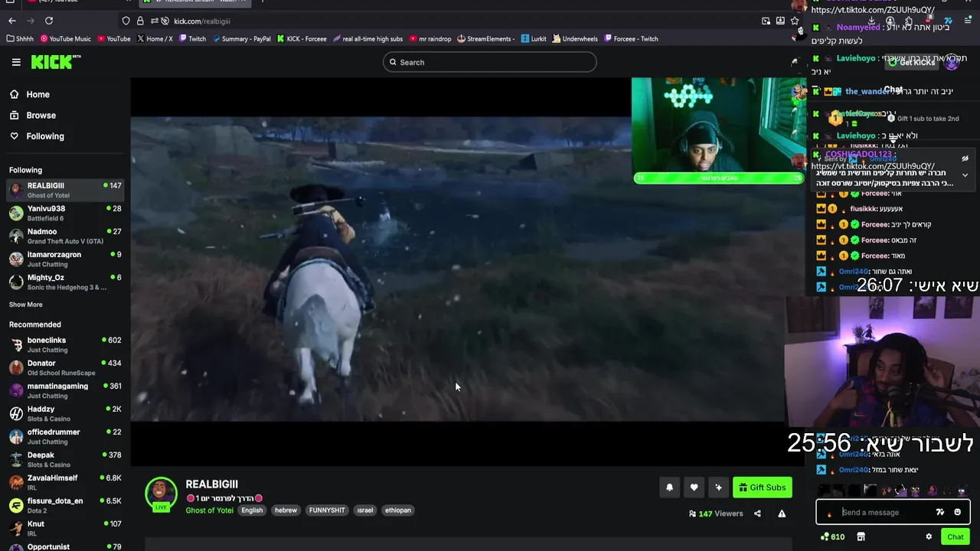
Task: Select the FUNNYSHIT tag
Action: (x=327, y=510)
